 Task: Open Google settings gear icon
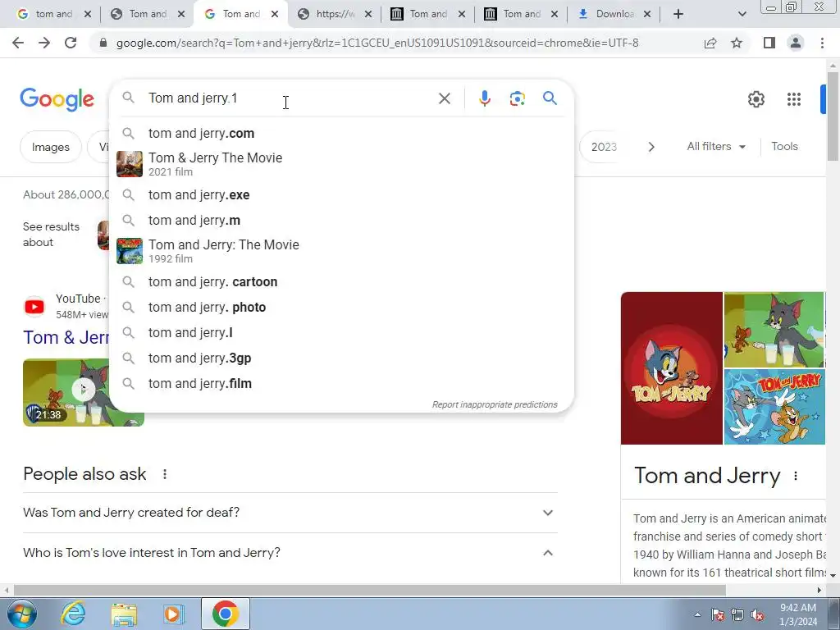tap(756, 99)
